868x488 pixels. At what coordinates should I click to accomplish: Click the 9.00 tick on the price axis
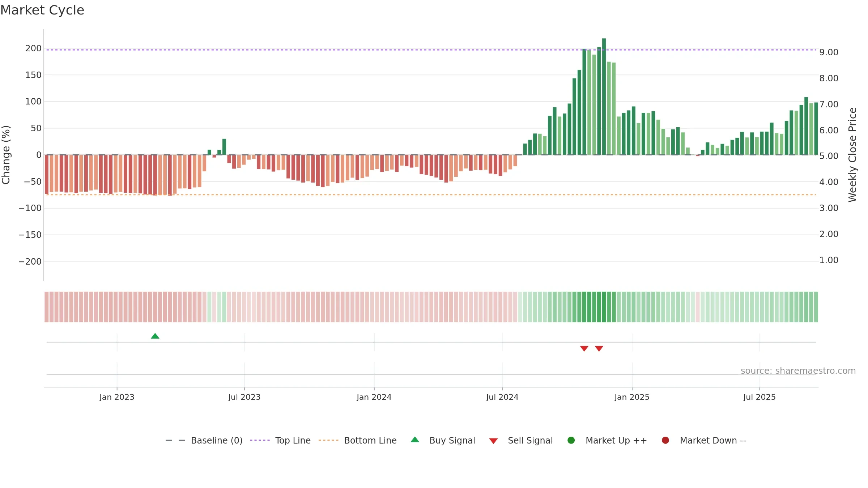coord(829,52)
